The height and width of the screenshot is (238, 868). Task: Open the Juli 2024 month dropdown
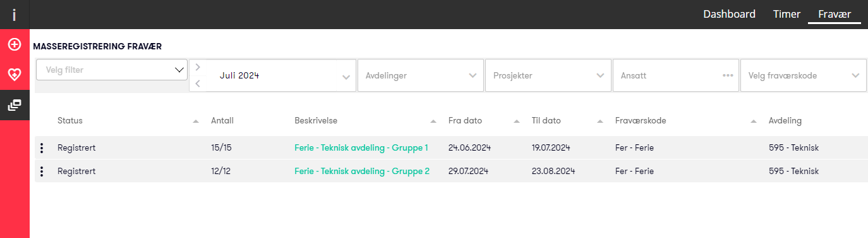coord(280,75)
